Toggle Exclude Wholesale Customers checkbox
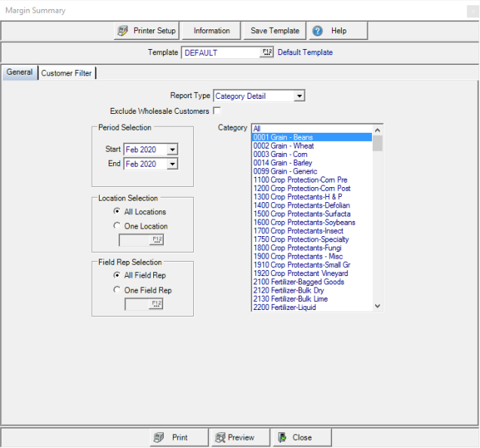480x448 pixels. point(217,111)
